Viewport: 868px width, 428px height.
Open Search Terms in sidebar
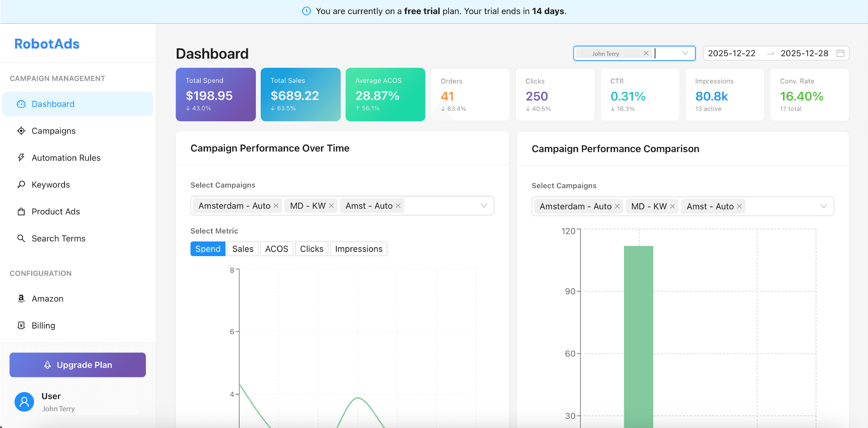(58, 238)
